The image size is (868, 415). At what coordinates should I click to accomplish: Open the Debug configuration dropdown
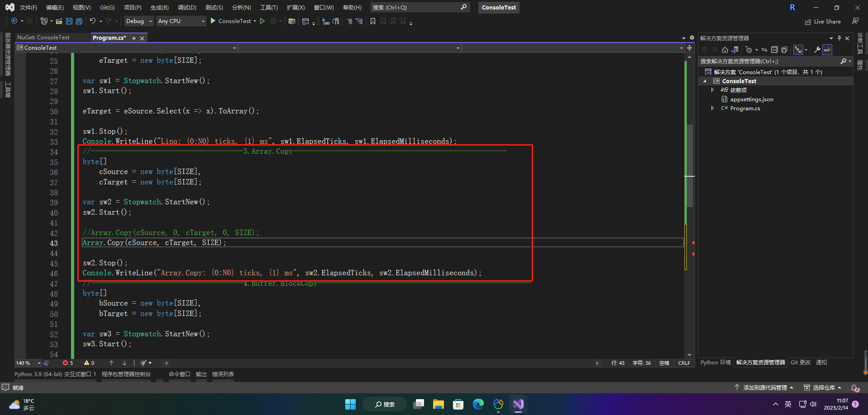pos(139,21)
